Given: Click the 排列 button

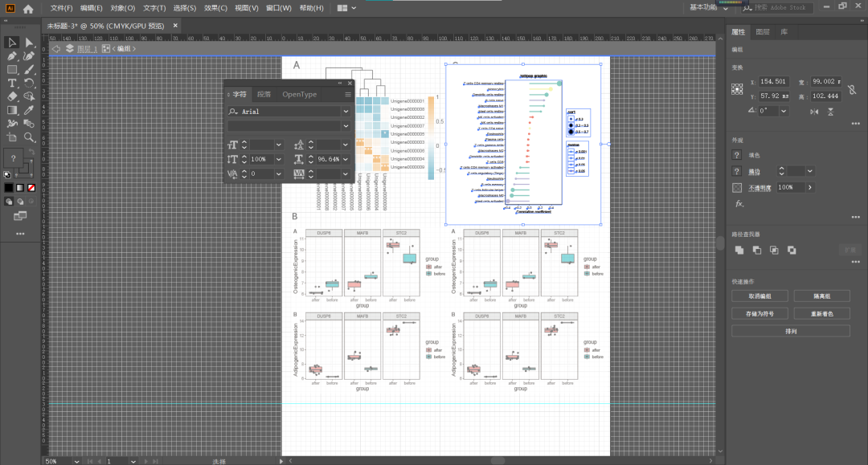Looking at the screenshot, I should click(x=791, y=331).
